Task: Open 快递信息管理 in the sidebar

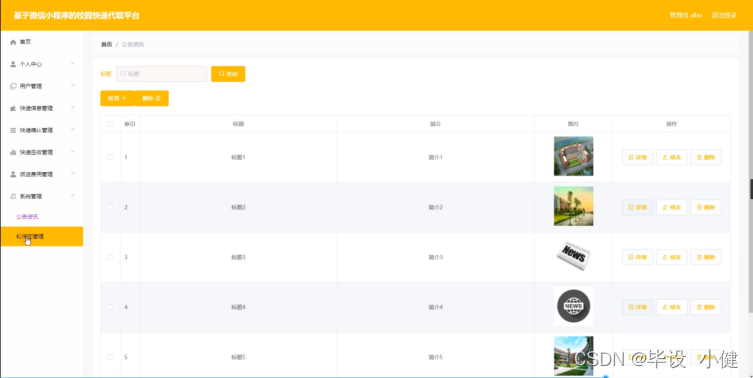Action: [x=41, y=108]
